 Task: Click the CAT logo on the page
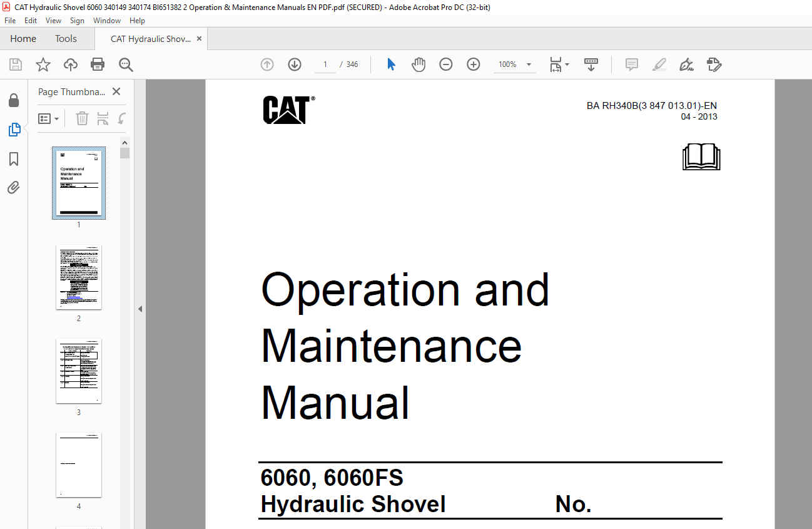click(288, 110)
